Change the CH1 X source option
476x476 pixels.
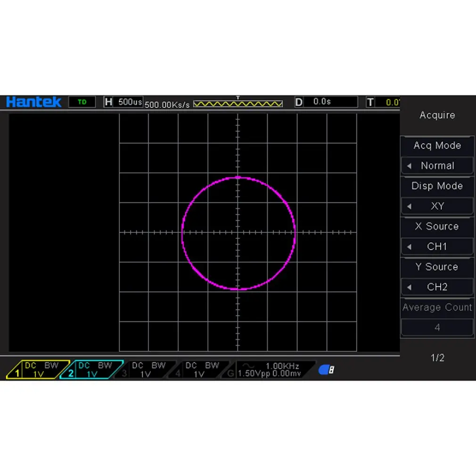click(x=437, y=246)
